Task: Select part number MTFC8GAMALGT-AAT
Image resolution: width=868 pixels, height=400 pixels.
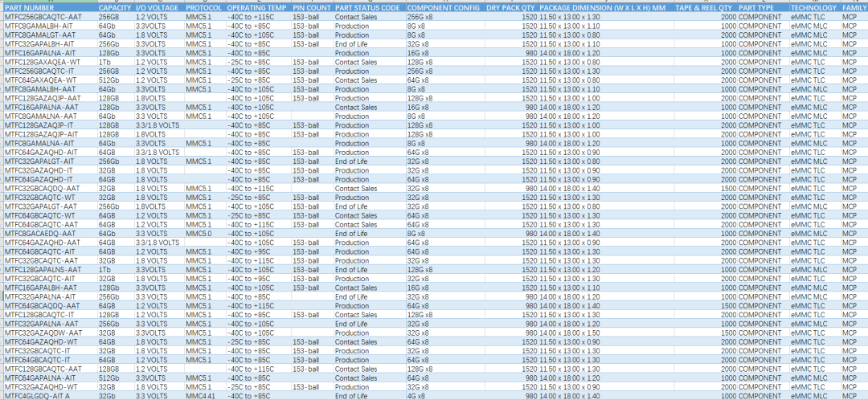Action: pos(50,35)
